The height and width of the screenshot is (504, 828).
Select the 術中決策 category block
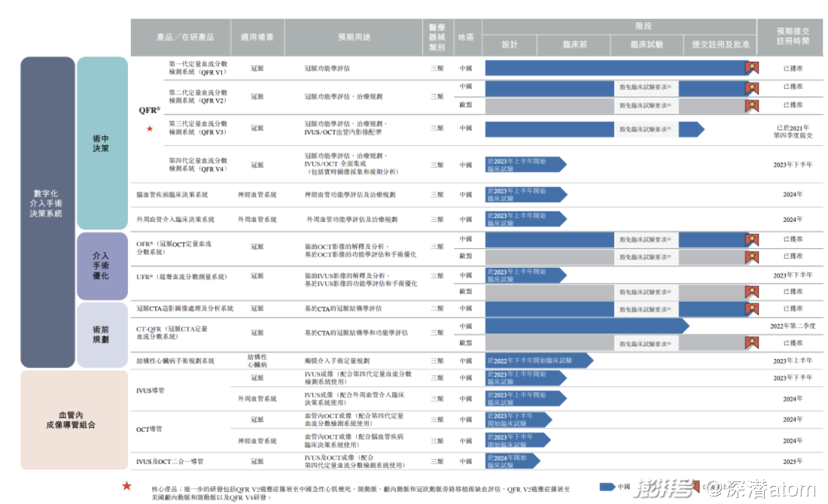[x=102, y=143]
